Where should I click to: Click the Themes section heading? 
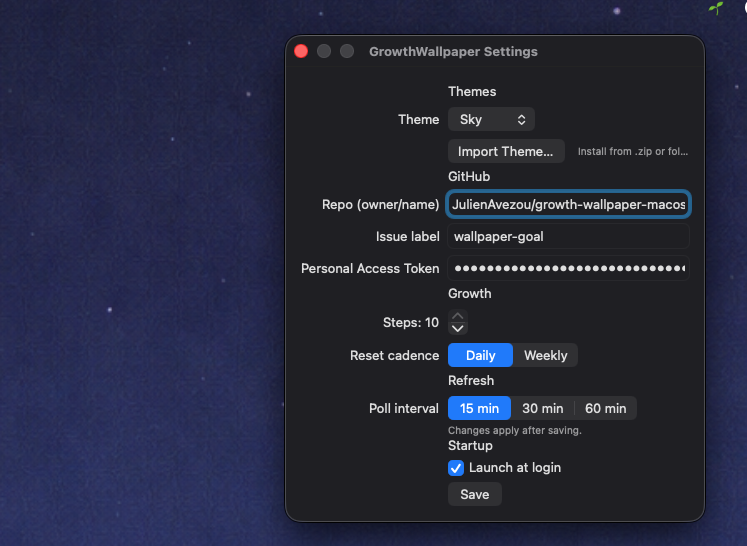pos(472,91)
